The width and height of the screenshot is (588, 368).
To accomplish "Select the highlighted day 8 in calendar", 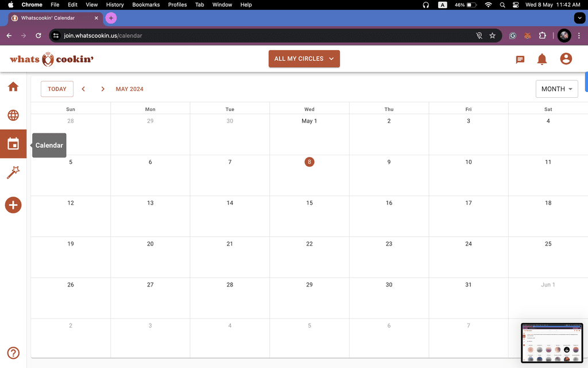I will click(310, 162).
